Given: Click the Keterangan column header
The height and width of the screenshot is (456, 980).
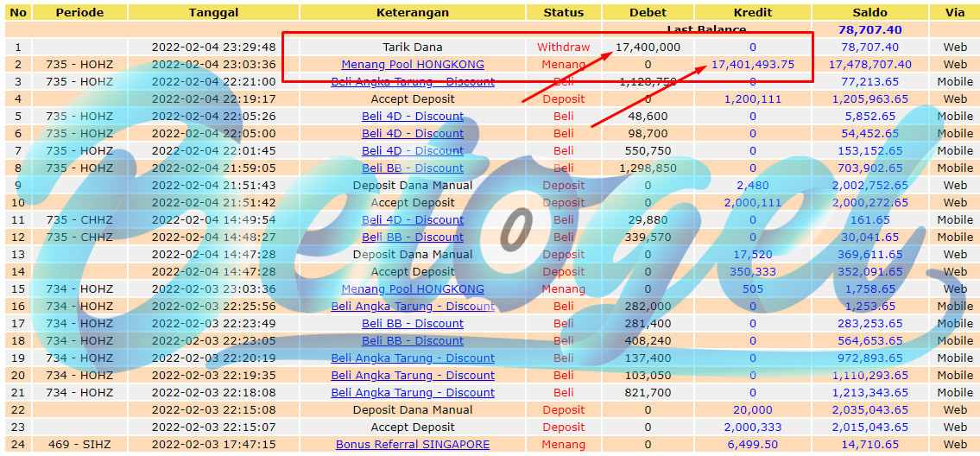Looking at the screenshot, I should coord(413,12).
